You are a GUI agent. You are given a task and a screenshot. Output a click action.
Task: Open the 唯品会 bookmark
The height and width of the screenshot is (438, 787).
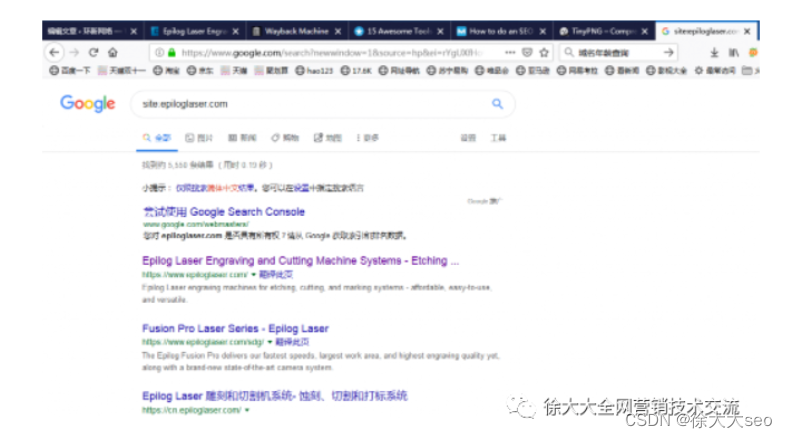pyautogui.click(x=492, y=71)
